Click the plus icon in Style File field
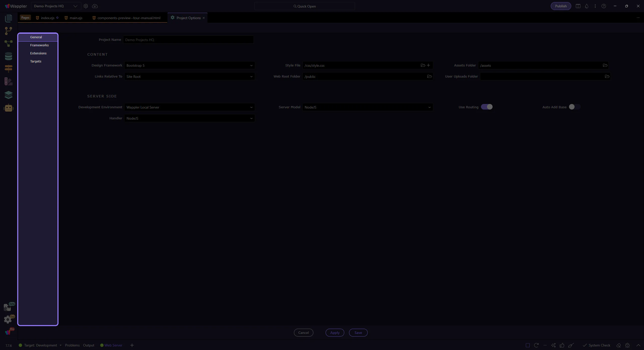The image size is (644, 350). (x=428, y=65)
